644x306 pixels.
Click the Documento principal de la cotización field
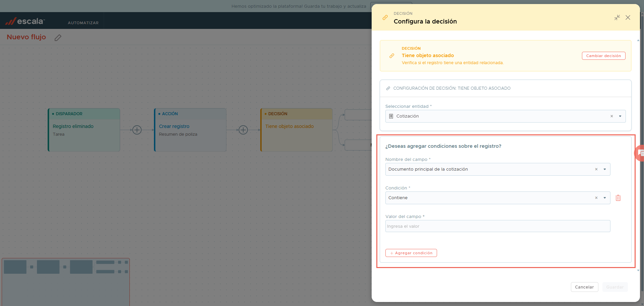click(497, 169)
